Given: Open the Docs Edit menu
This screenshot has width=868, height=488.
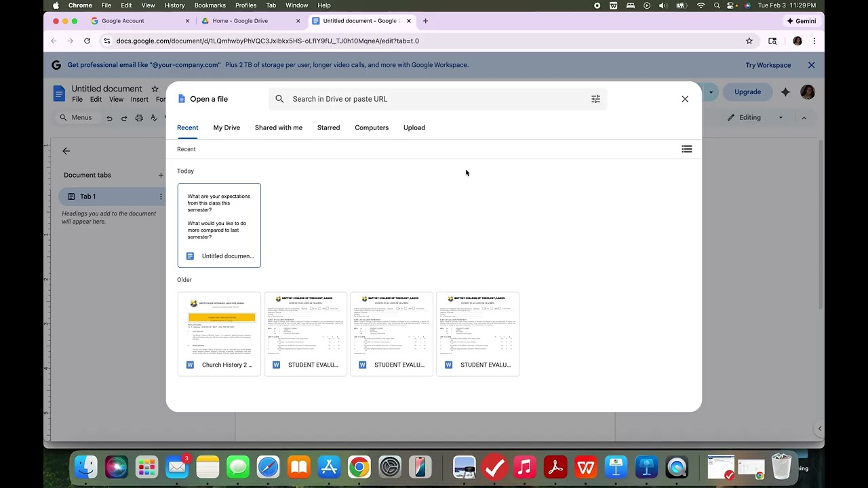Looking at the screenshot, I should tap(96, 100).
